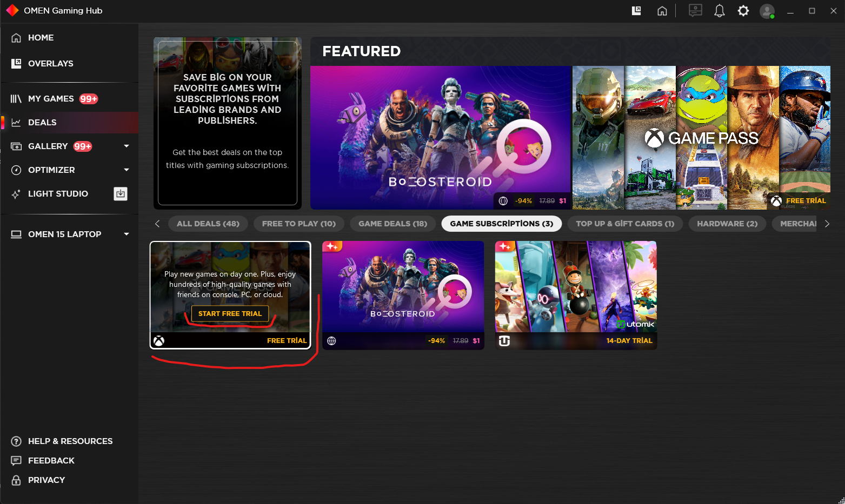The width and height of the screenshot is (845, 504).
Task: Expand the OMEN 15 LAPTOP dropdown arrow
Action: pos(127,234)
